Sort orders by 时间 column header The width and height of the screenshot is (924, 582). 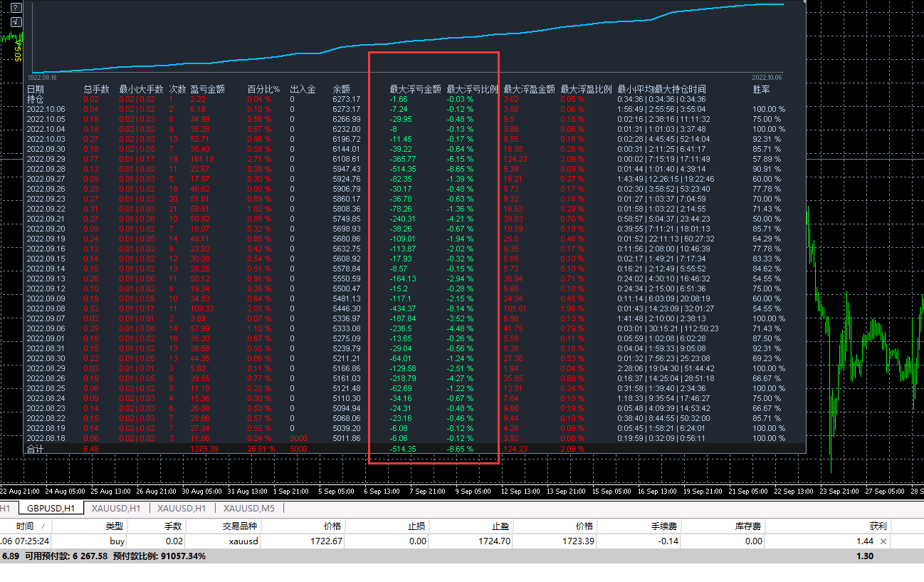point(25,526)
